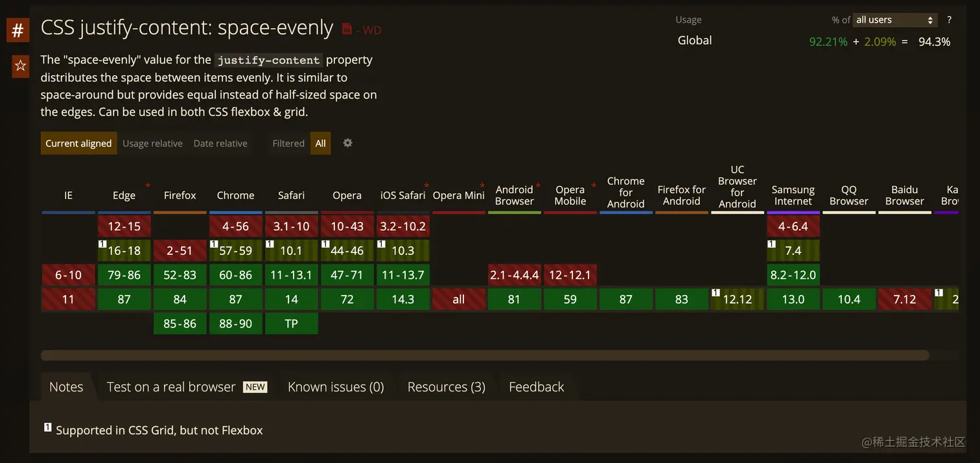
Task: Open the 'Test on a real browser' tab
Action: coord(187,387)
